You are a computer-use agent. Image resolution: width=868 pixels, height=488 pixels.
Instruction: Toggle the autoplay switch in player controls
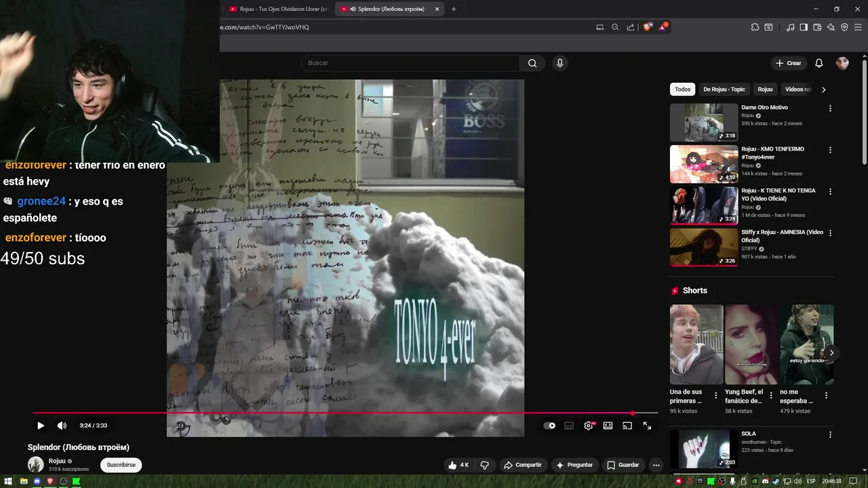[x=550, y=426]
